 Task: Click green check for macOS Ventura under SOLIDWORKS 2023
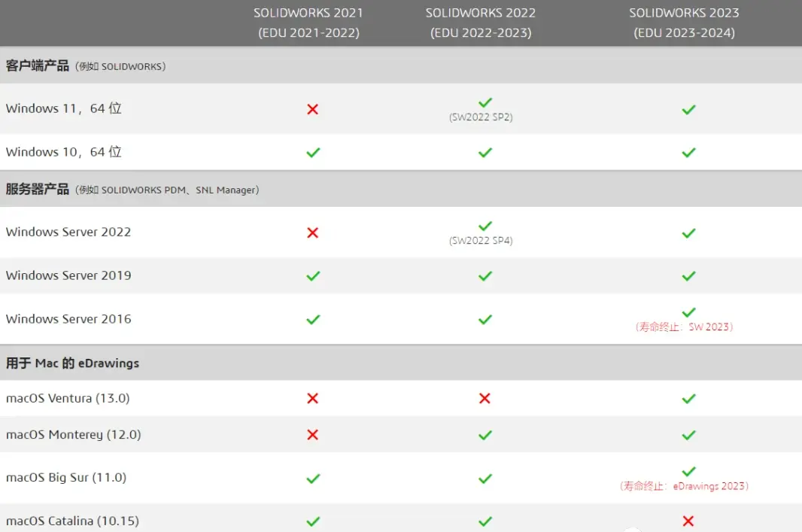pyautogui.click(x=688, y=399)
